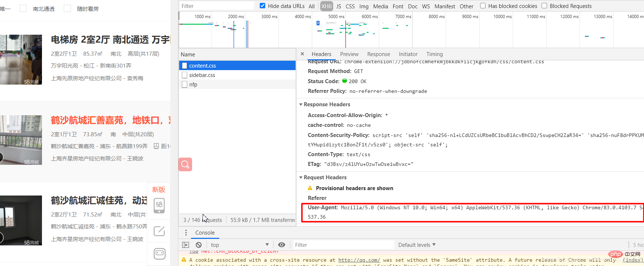Click the eye live expression icon

tap(281, 245)
